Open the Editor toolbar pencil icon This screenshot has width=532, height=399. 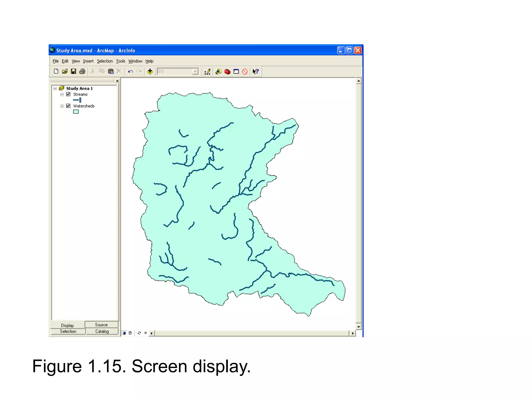point(207,72)
